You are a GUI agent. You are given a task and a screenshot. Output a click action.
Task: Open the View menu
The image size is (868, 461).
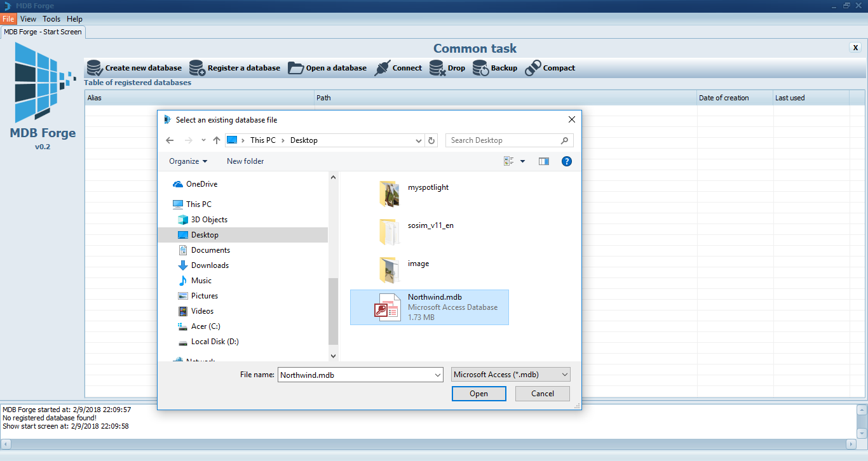point(28,19)
